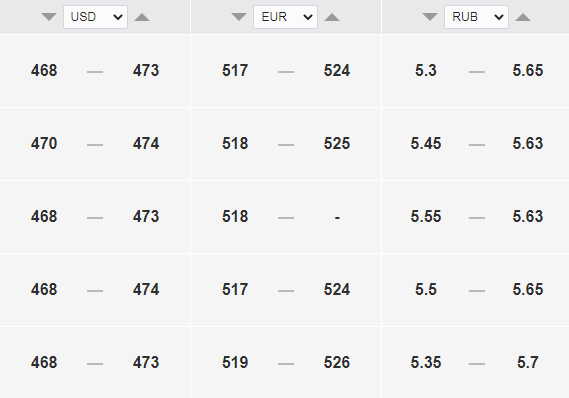Click USD buy rate 470
This screenshot has height=398, width=569.
coord(44,143)
